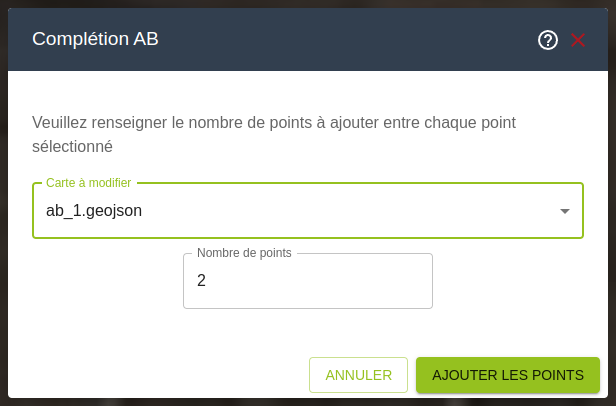Expand the Carte à modifier dropdown arrow
This screenshot has height=406, width=616.
[564, 211]
